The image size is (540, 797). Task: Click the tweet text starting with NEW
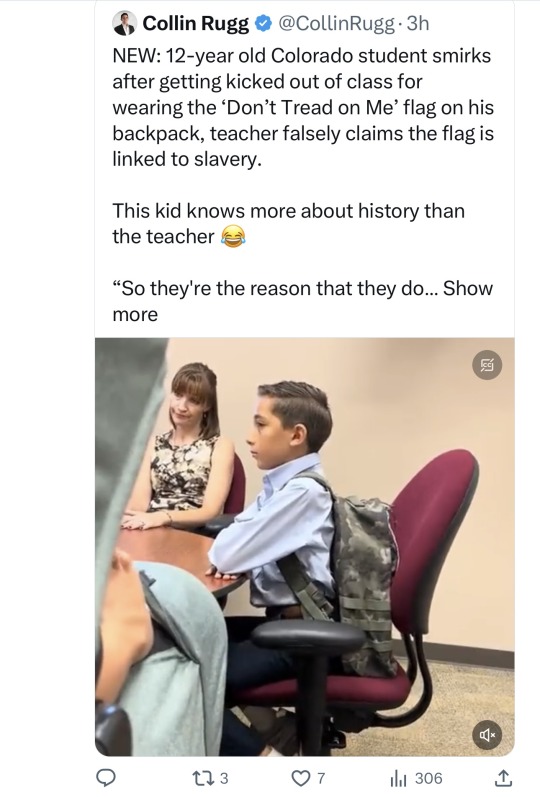click(x=303, y=107)
